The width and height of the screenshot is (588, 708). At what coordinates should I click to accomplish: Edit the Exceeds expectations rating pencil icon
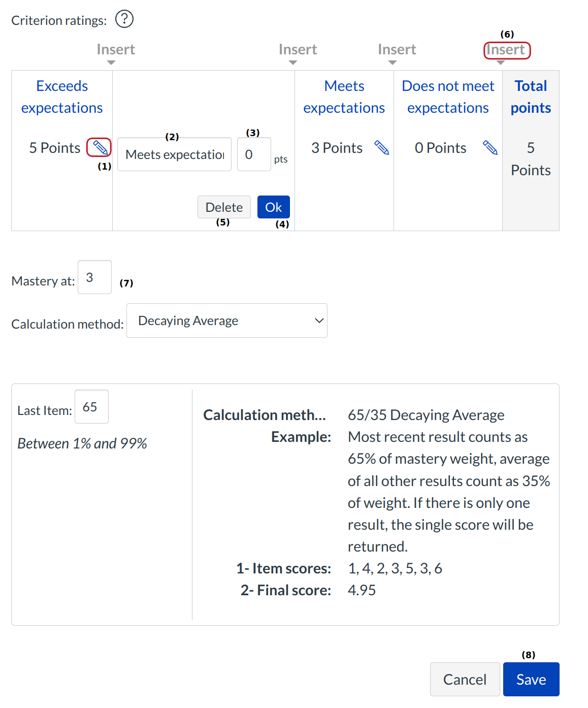(x=100, y=148)
